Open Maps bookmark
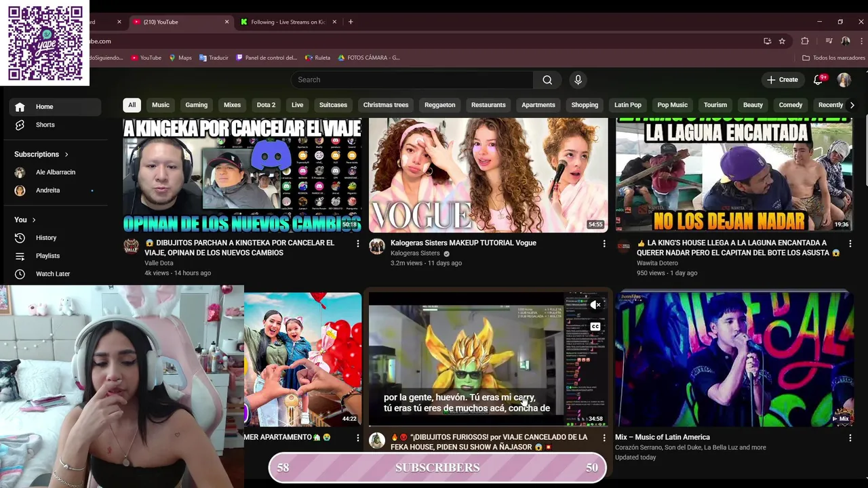This screenshot has width=868, height=488. 180,58
